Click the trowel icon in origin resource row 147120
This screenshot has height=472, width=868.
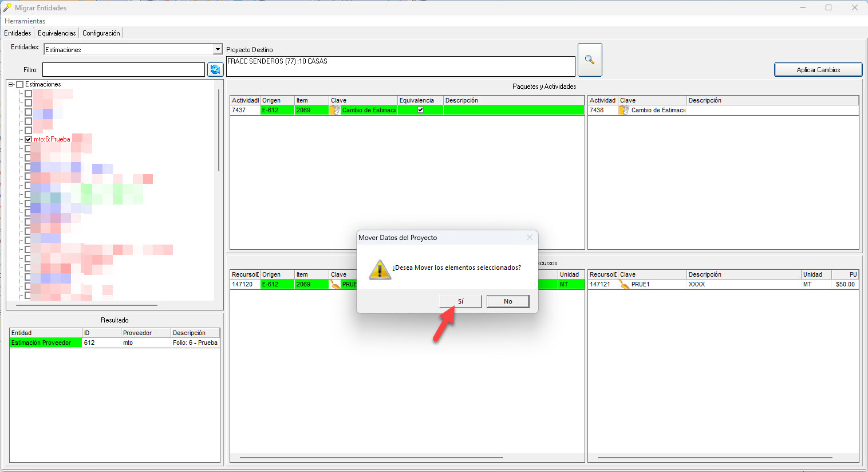coord(335,284)
